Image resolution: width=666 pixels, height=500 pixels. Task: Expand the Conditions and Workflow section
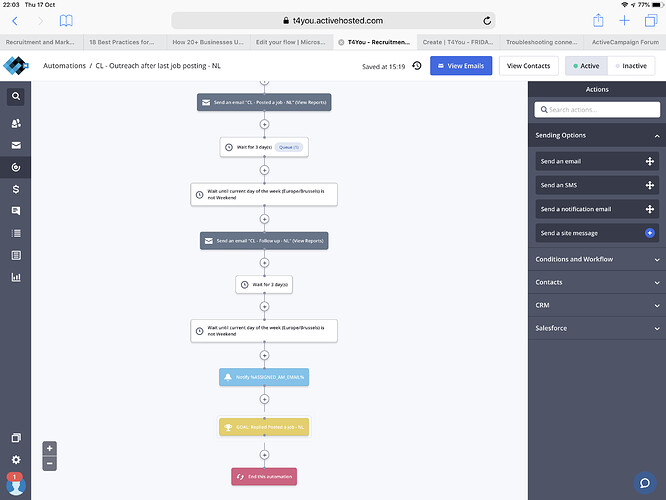[x=596, y=259]
